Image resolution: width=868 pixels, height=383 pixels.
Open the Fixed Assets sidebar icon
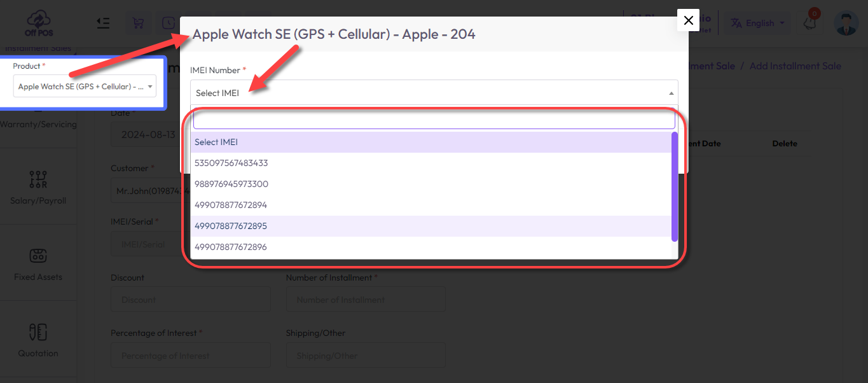(38, 256)
